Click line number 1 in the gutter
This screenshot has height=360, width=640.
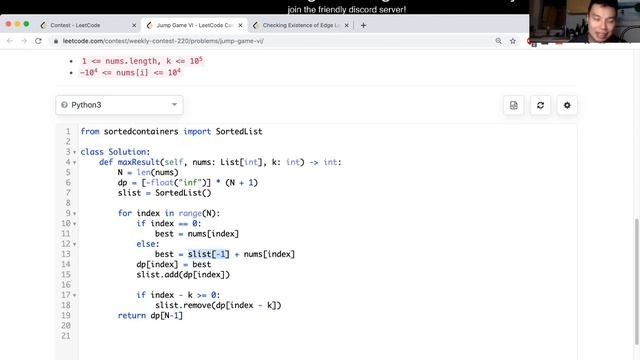click(68, 131)
